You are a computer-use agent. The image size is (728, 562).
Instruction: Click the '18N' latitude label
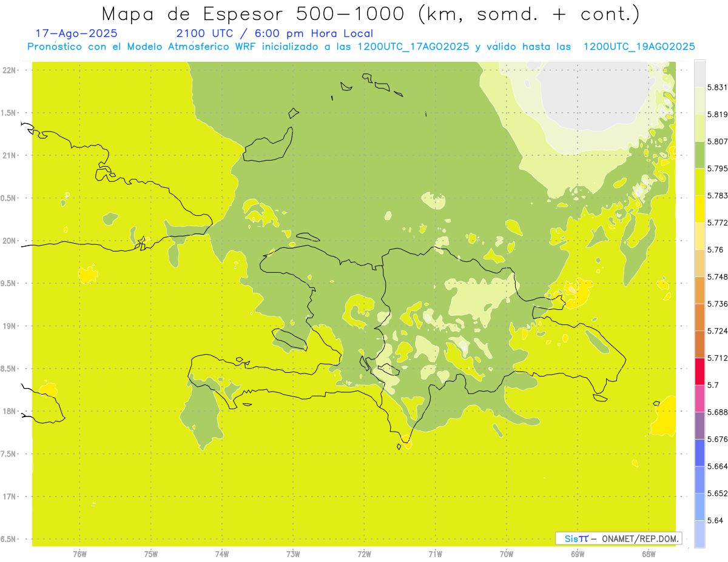coord(10,411)
